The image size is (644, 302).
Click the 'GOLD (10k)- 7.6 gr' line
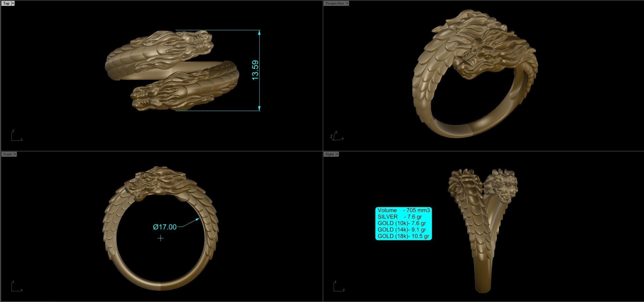point(402,223)
